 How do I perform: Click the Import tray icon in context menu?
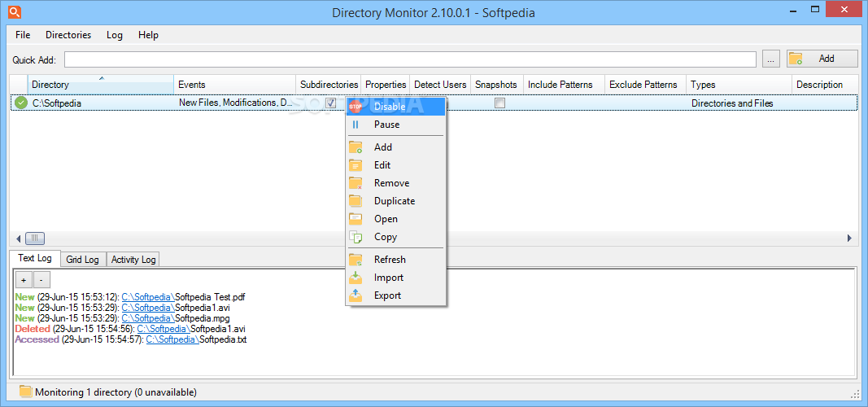click(x=355, y=278)
